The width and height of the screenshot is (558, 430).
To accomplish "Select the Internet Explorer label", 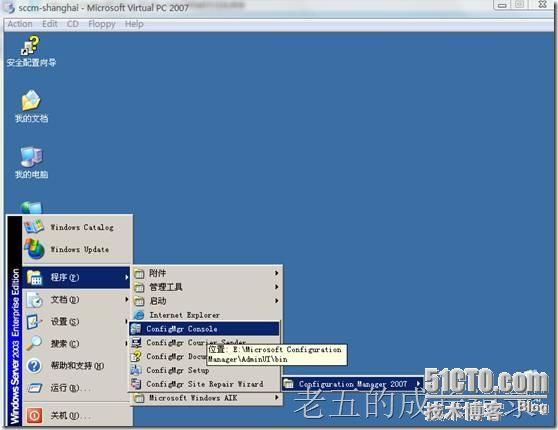I will point(184,315).
